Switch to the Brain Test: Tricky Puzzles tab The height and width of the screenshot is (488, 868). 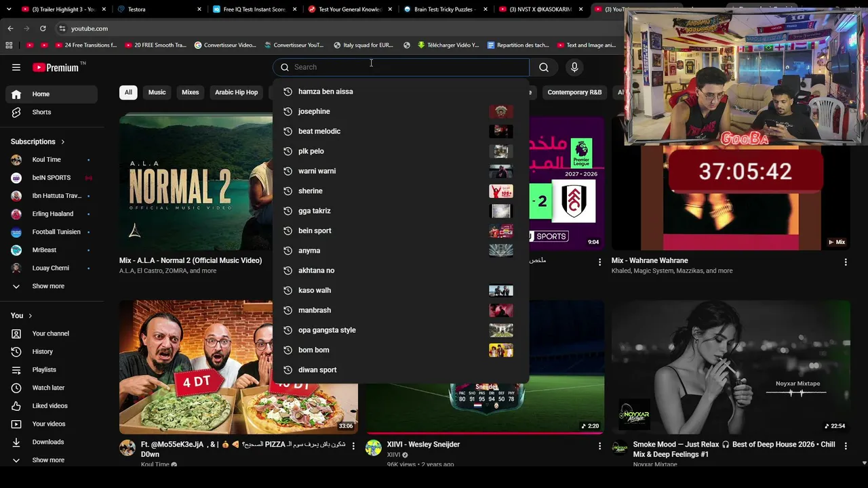(x=445, y=9)
